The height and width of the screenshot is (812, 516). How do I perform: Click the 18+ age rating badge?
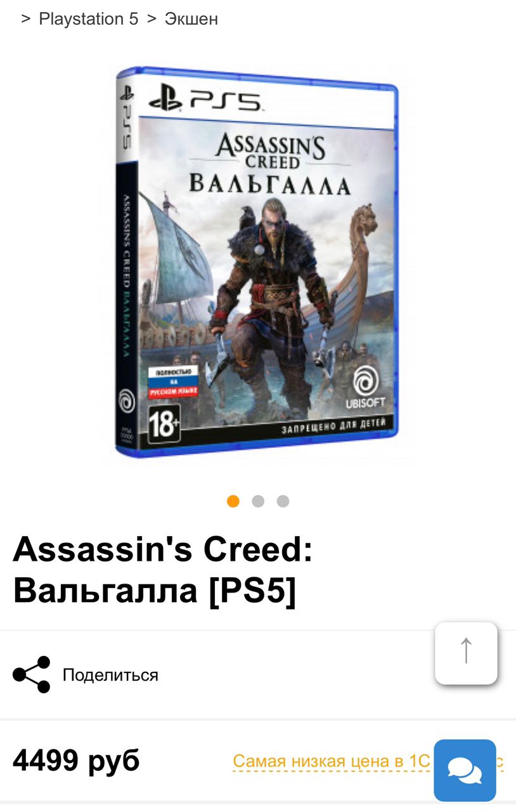coord(164,426)
